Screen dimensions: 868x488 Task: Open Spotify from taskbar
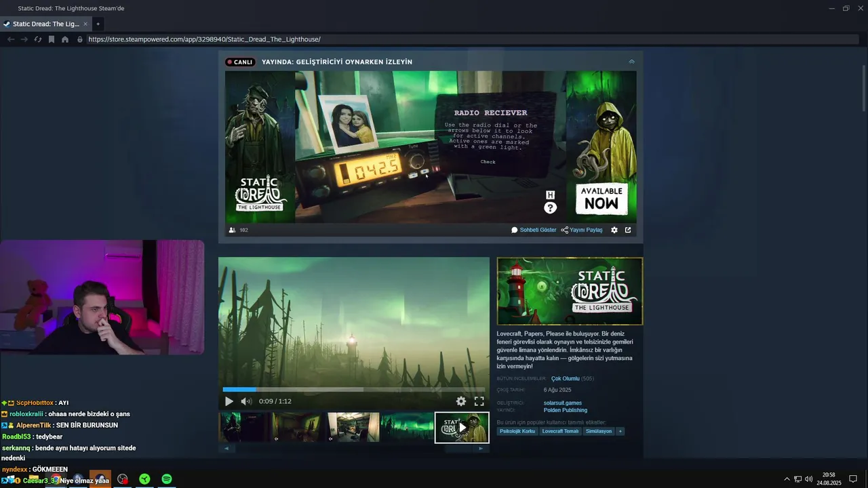click(x=167, y=479)
